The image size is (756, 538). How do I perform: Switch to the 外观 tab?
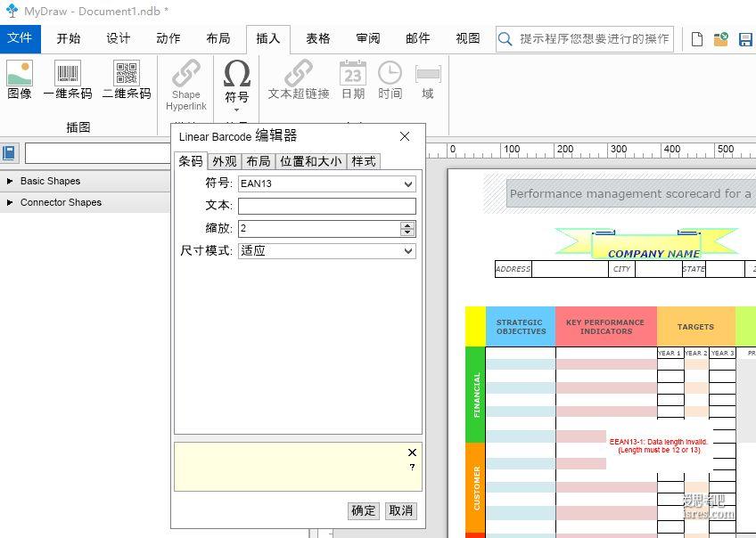coord(225,161)
